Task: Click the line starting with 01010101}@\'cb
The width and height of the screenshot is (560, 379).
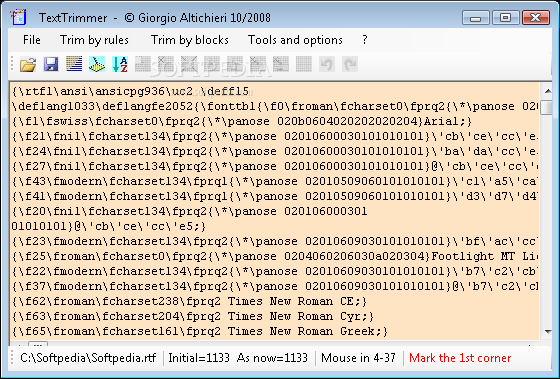Action: (109, 226)
